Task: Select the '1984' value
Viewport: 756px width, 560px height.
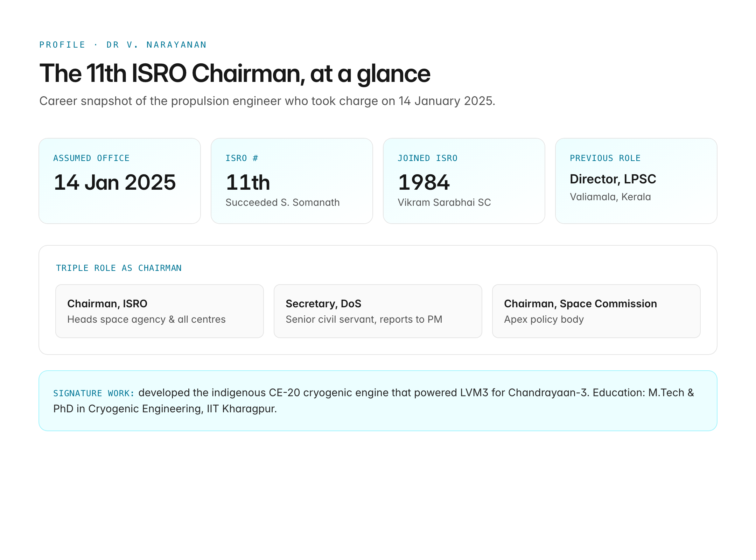Action: pos(424,182)
